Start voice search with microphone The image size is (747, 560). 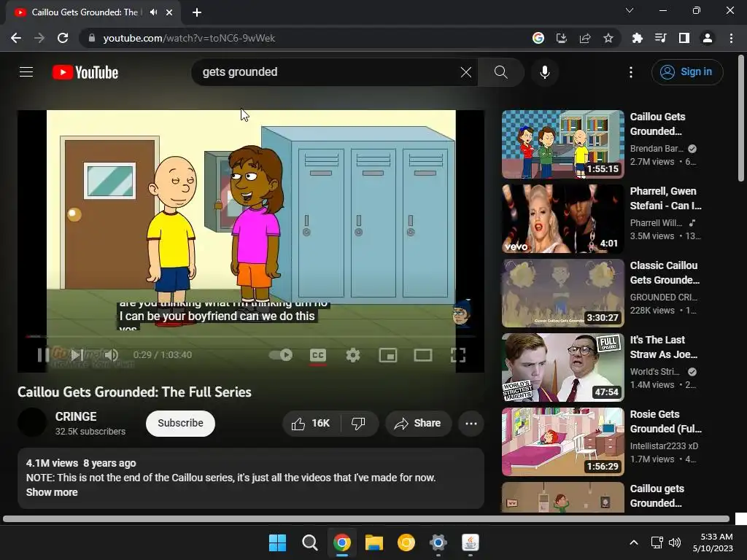pyautogui.click(x=544, y=72)
